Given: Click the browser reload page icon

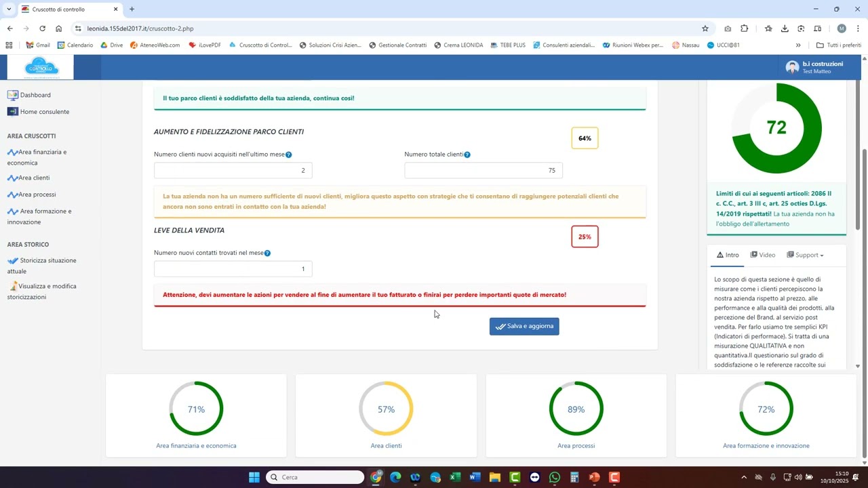Looking at the screenshot, I should (42, 28).
